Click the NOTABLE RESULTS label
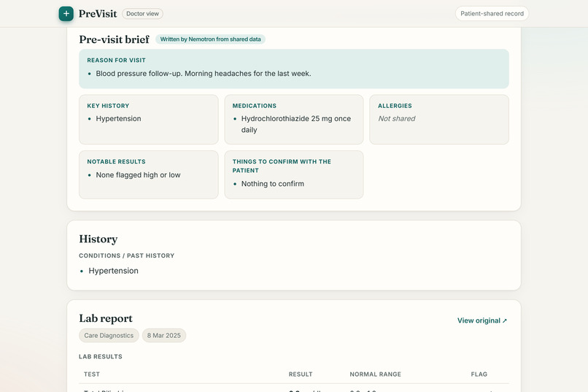 point(116,161)
